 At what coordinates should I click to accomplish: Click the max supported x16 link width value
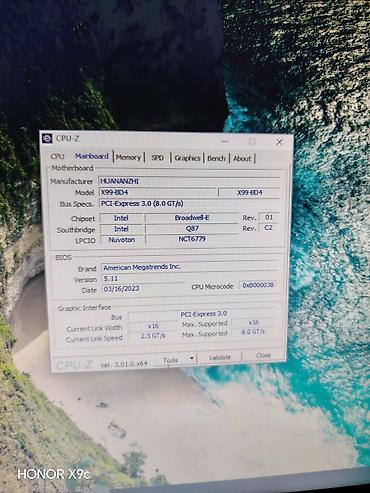[x=253, y=322]
